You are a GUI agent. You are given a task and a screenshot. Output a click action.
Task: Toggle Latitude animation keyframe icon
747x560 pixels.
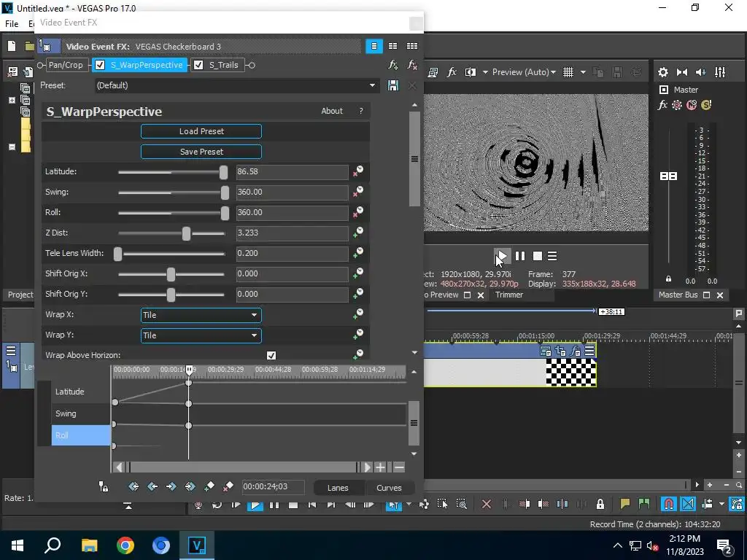pyautogui.click(x=357, y=171)
